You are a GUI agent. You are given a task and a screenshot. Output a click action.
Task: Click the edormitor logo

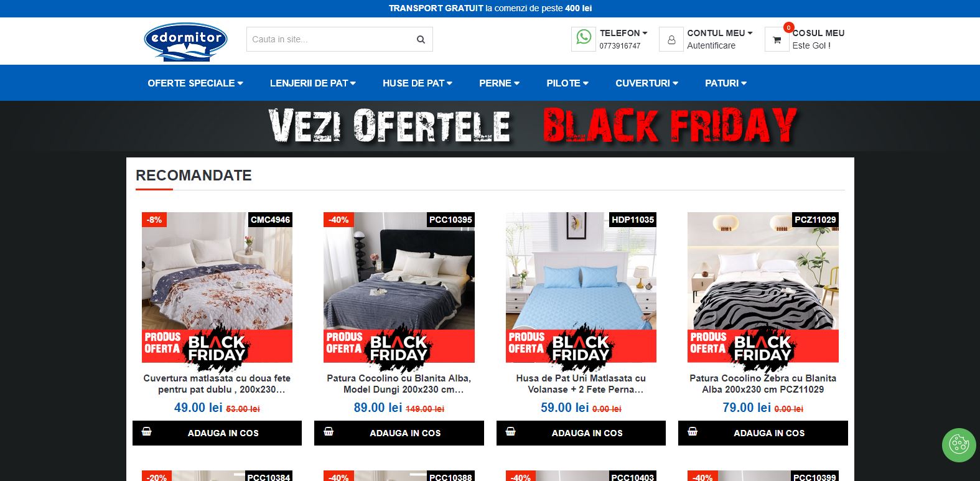pos(186,42)
